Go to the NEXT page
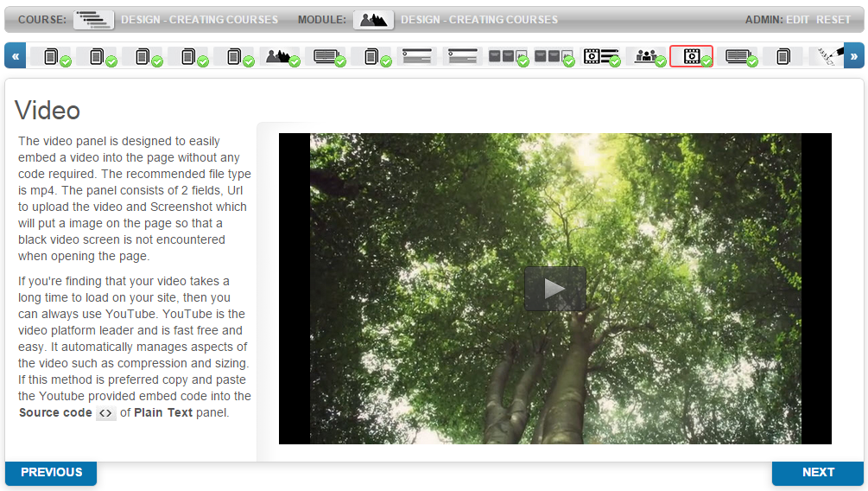Viewport: 868px width, 491px height. coord(818,473)
